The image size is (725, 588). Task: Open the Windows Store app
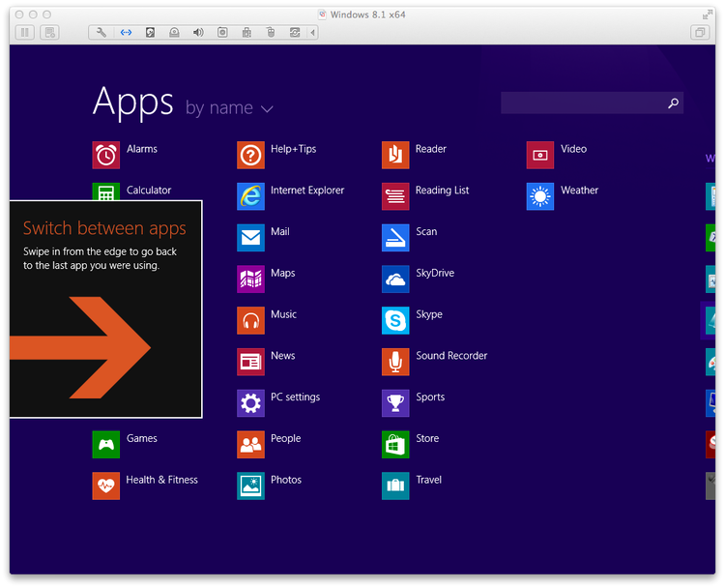395,444
